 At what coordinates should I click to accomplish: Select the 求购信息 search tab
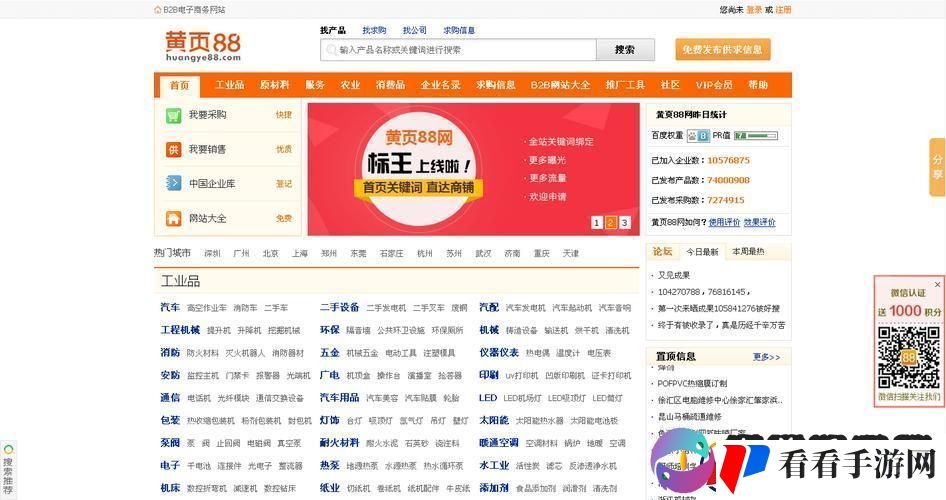click(x=459, y=30)
